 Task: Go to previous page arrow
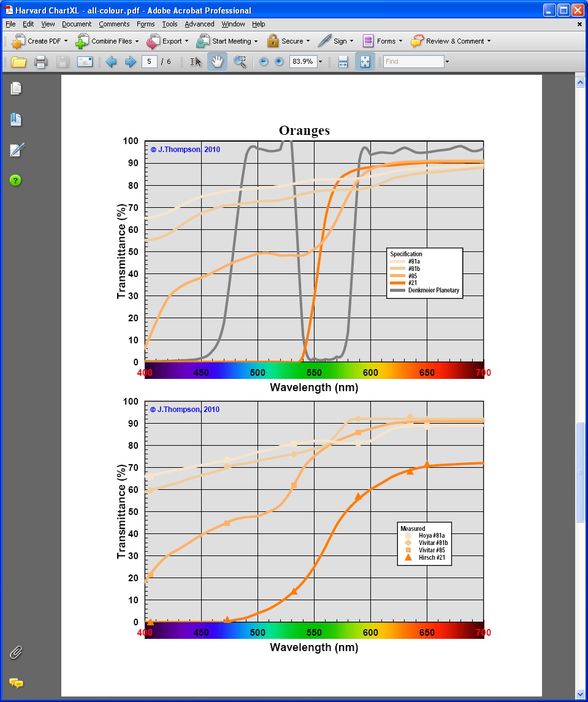[x=111, y=62]
